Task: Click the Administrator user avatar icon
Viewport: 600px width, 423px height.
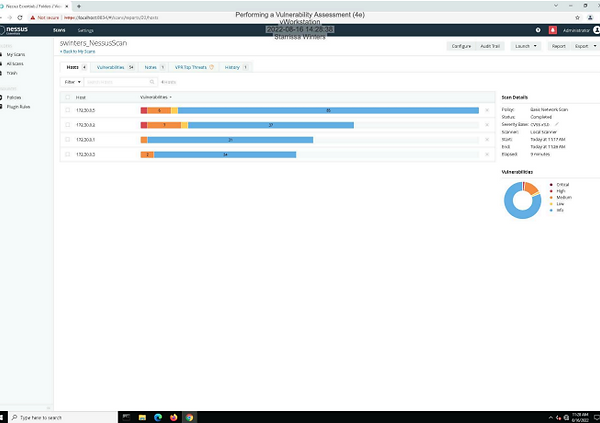Action: [596, 30]
